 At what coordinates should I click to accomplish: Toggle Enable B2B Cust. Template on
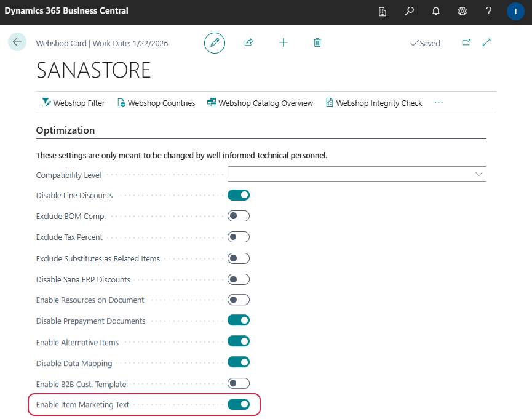239,384
